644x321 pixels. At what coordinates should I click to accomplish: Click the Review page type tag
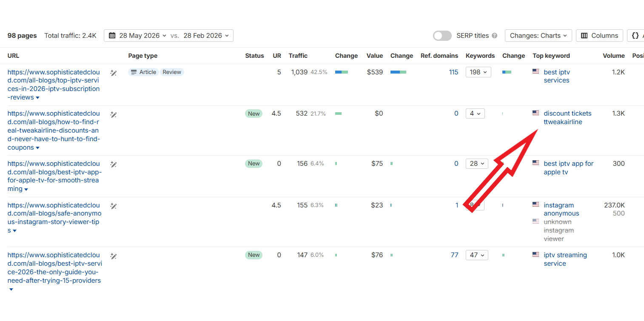point(172,72)
